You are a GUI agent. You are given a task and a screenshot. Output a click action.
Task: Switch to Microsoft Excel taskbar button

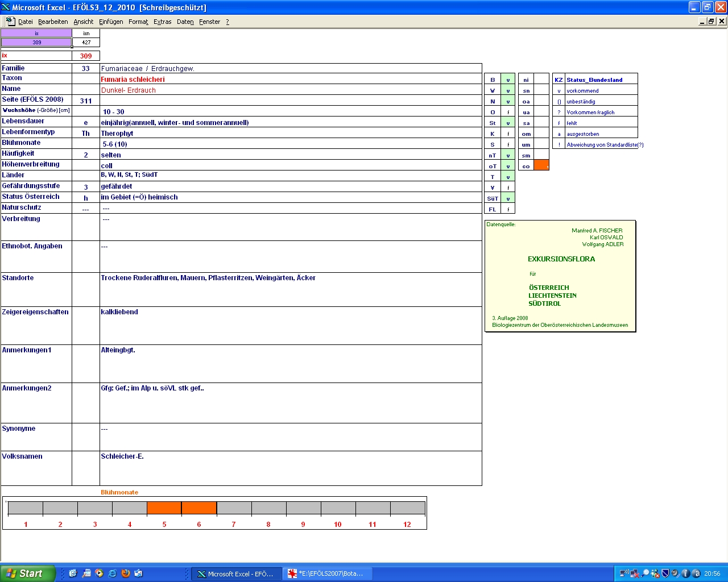tap(236, 573)
